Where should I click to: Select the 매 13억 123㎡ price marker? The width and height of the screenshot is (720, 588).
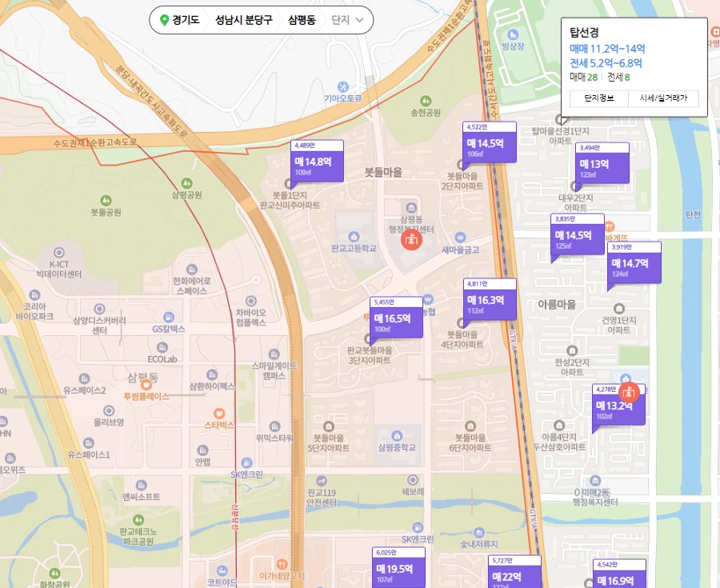pos(602,163)
